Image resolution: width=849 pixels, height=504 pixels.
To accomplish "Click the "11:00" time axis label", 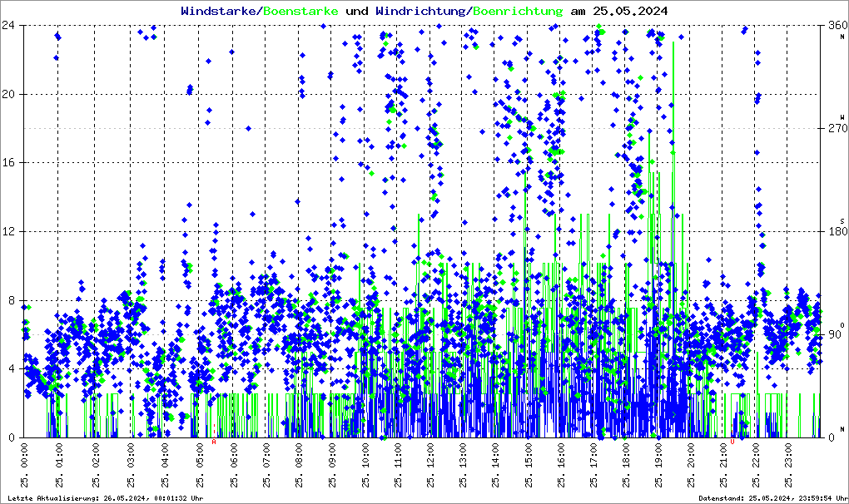I will [x=398, y=455].
